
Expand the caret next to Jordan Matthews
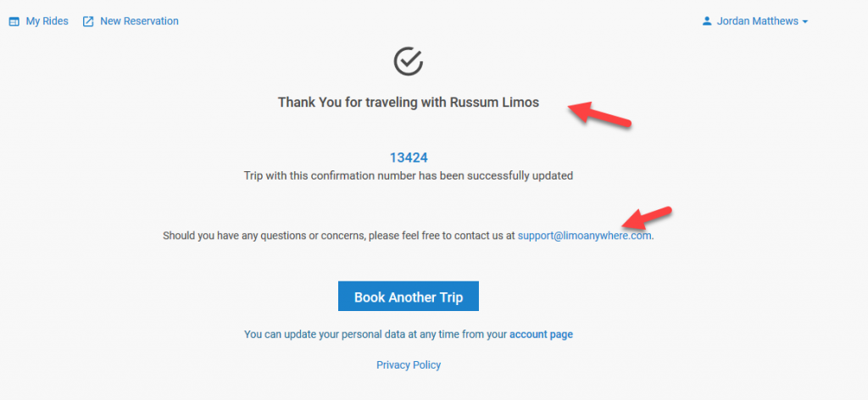pyautogui.click(x=805, y=21)
